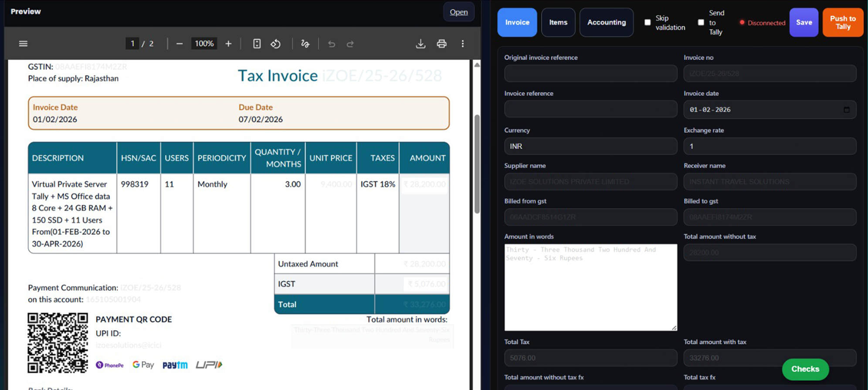Click the scroll up arrow in PDF preview

[477, 65]
